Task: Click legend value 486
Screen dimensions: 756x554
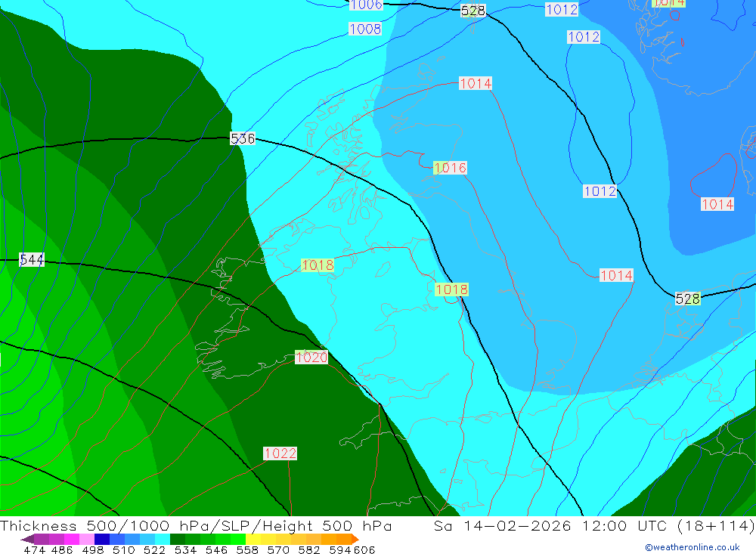Action: point(62,549)
